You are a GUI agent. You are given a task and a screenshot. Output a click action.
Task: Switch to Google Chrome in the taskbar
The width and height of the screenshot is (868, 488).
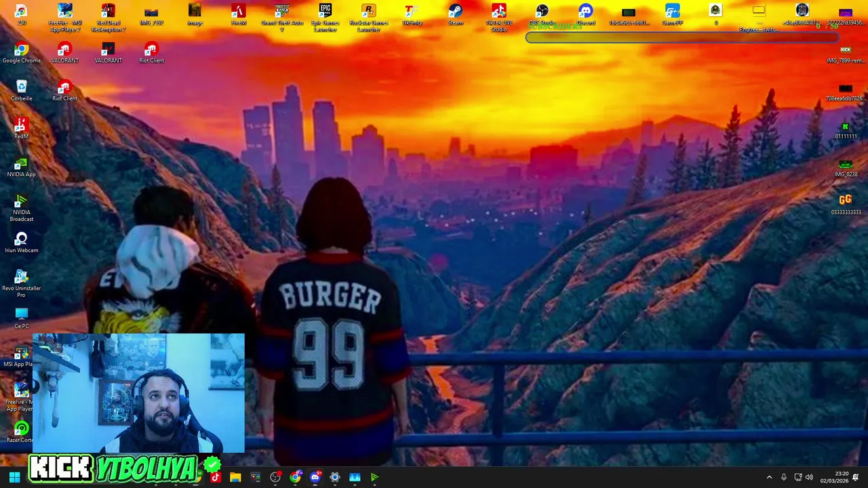(x=295, y=477)
